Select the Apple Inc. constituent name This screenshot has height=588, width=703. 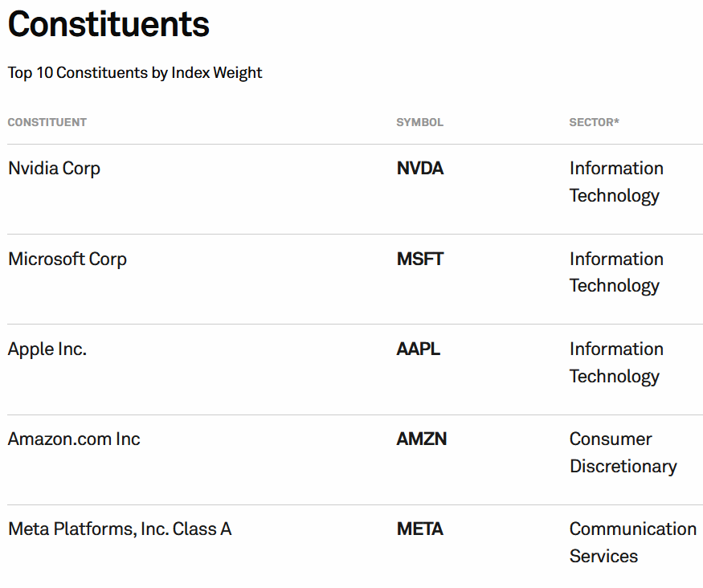tap(47, 349)
